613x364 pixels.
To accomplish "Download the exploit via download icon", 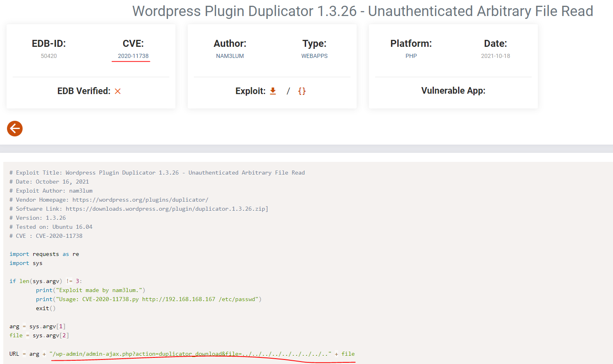I will 273,91.
